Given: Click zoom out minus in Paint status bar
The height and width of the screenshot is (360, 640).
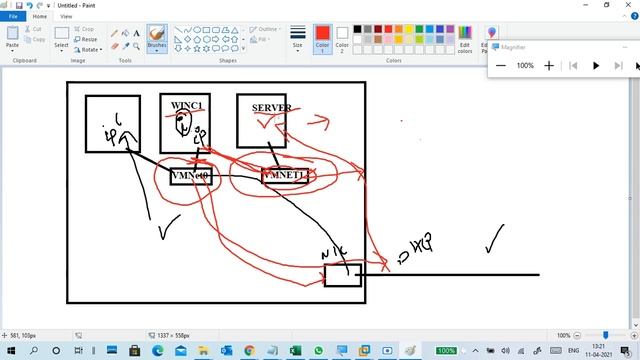Looking at the screenshot, I should pos(577,336).
